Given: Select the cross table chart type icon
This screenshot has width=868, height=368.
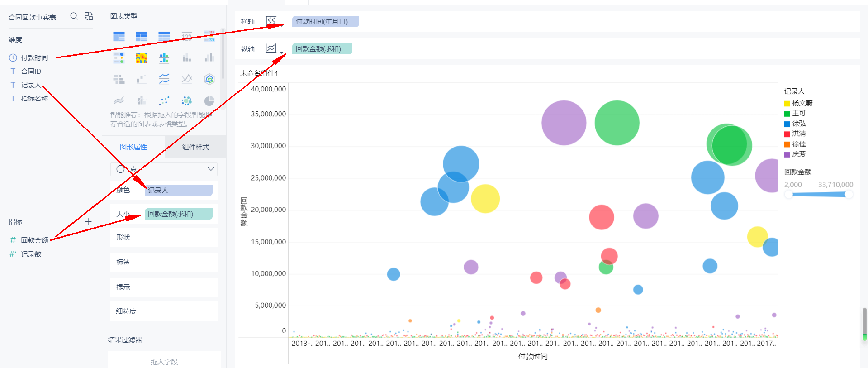Looking at the screenshot, I should coord(142,37).
